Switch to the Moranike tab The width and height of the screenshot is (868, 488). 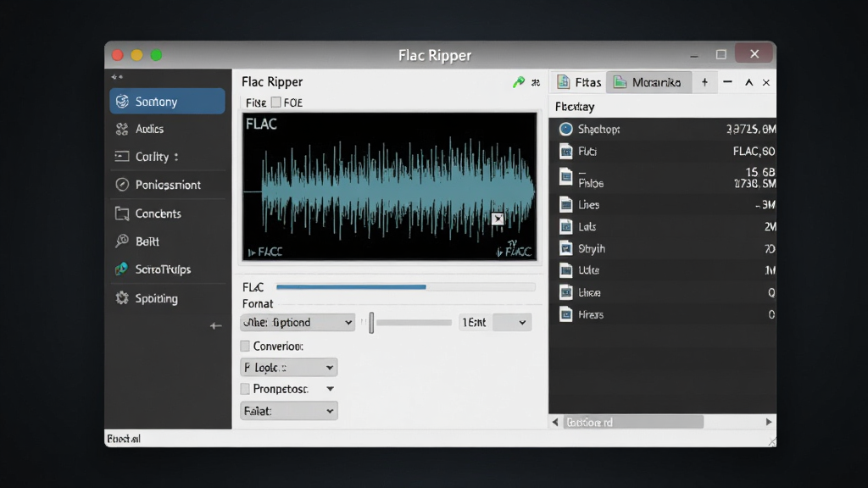[648, 82]
